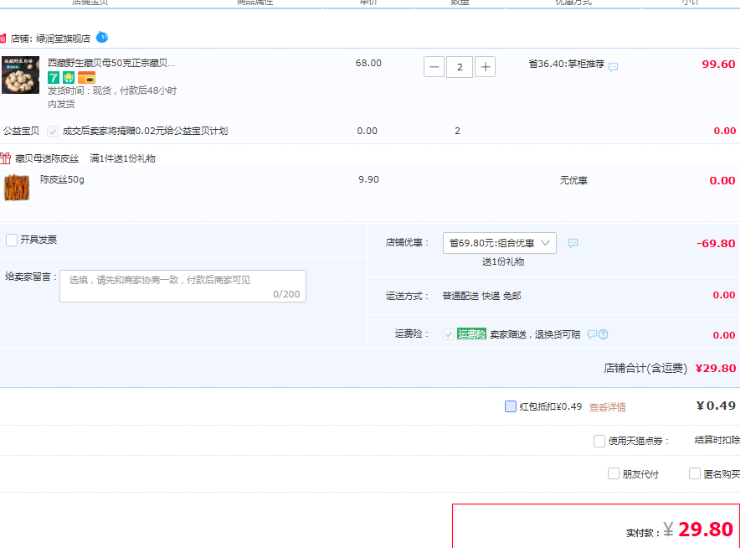Toggle the 公益宝贝 donation checkbox

53,132
